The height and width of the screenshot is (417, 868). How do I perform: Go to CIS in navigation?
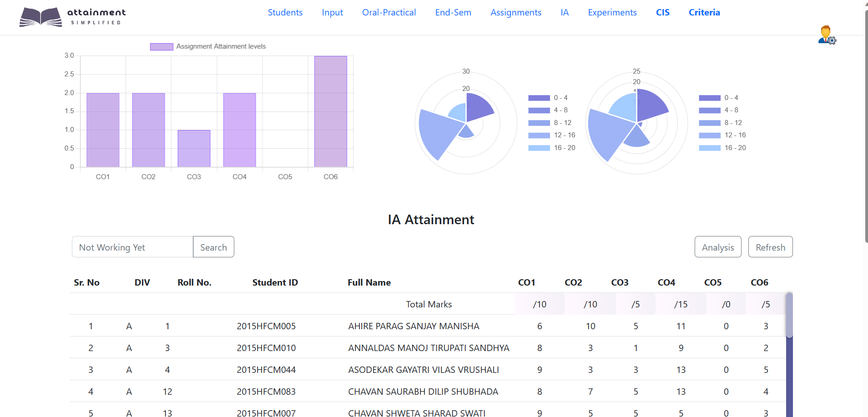point(663,12)
